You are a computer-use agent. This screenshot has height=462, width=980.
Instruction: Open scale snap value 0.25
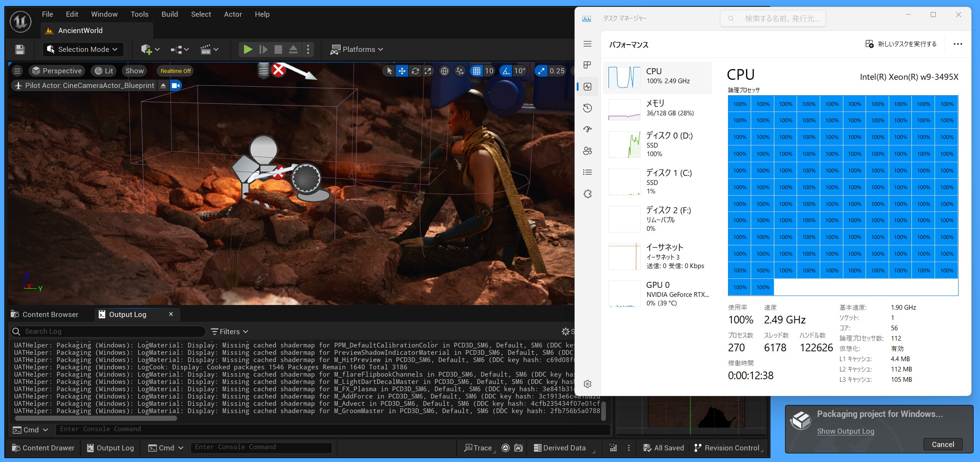click(557, 71)
